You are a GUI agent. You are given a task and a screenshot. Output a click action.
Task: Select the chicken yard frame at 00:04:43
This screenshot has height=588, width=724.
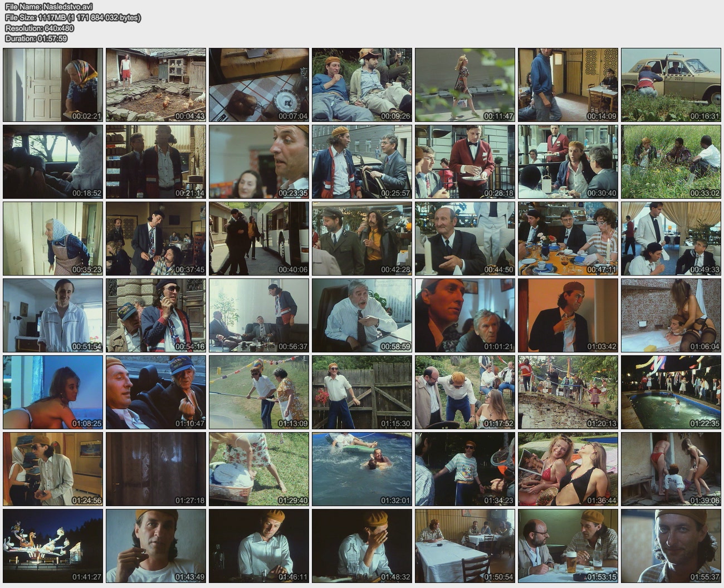tap(156, 85)
